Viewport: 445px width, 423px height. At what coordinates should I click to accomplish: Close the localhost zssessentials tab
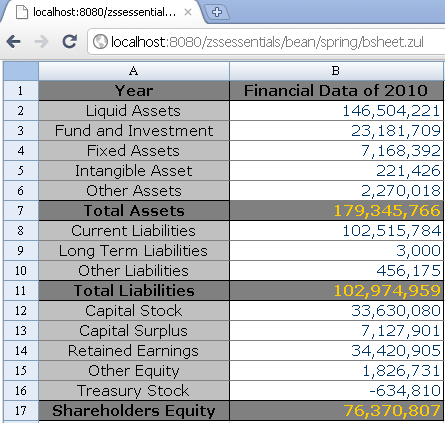pos(188,12)
